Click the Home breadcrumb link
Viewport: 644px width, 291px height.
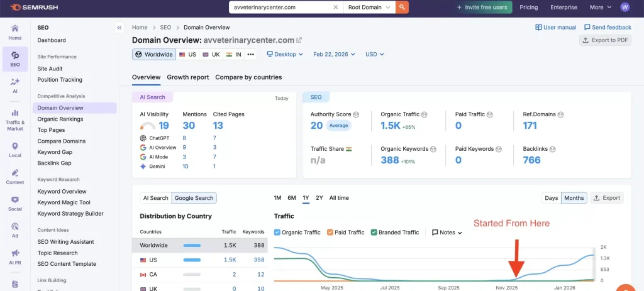tap(140, 28)
